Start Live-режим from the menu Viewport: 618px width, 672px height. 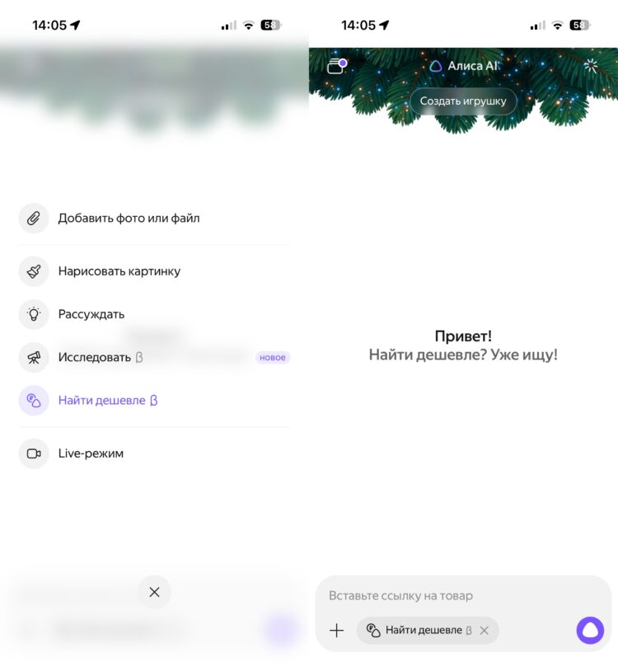click(91, 453)
